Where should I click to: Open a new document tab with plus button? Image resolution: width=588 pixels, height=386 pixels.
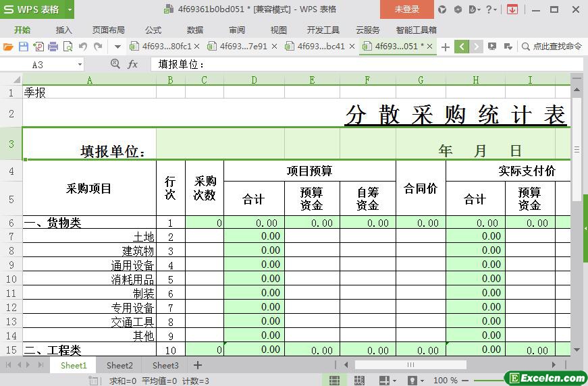pyautogui.click(x=445, y=47)
